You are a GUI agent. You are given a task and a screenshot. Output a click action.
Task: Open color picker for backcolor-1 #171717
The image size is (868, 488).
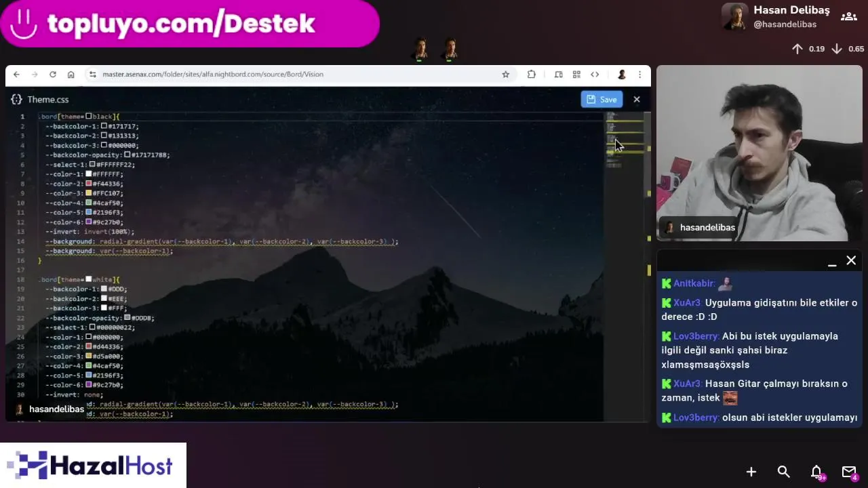point(104,126)
